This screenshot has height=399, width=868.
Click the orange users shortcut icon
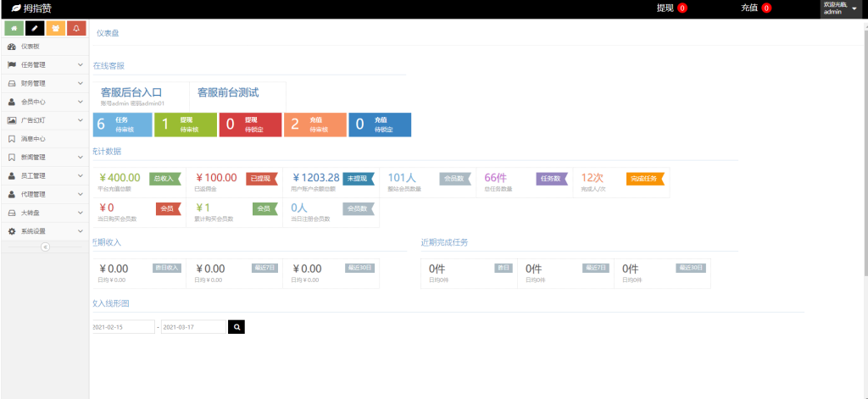[x=56, y=28]
